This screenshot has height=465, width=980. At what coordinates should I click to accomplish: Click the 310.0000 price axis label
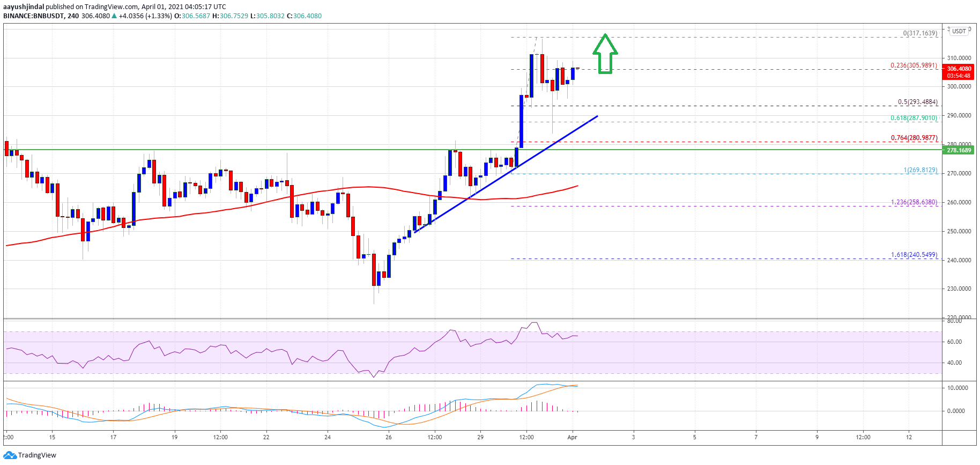[959, 57]
